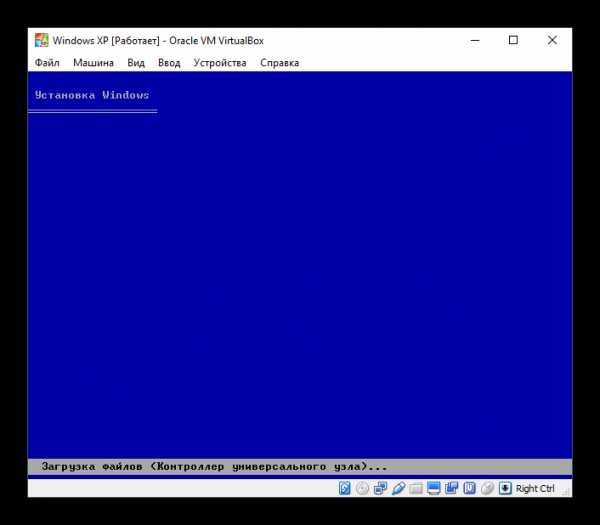Toggle keyboard capture arrow indicator
600x525 pixels.
[505, 488]
